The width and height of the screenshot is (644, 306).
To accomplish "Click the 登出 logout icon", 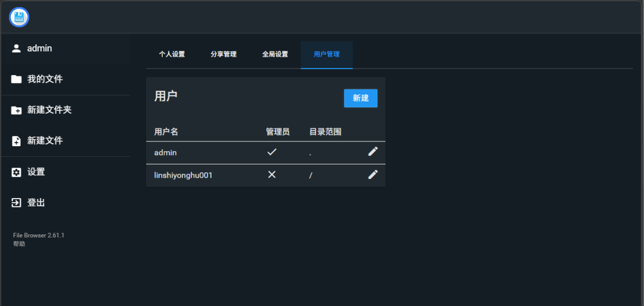I will pyautogui.click(x=16, y=203).
